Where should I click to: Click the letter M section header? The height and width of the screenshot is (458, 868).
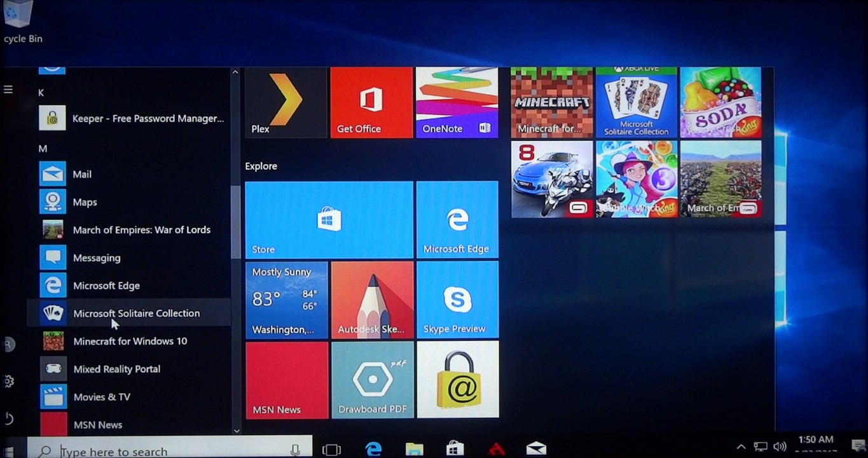pyautogui.click(x=43, y=148)
